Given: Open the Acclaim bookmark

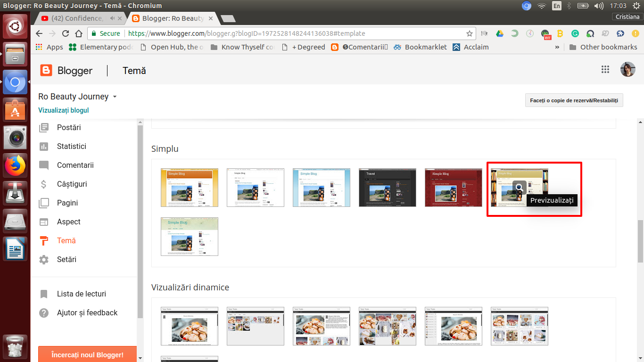Looking at the screenshot, I should (x=471, y=47).
